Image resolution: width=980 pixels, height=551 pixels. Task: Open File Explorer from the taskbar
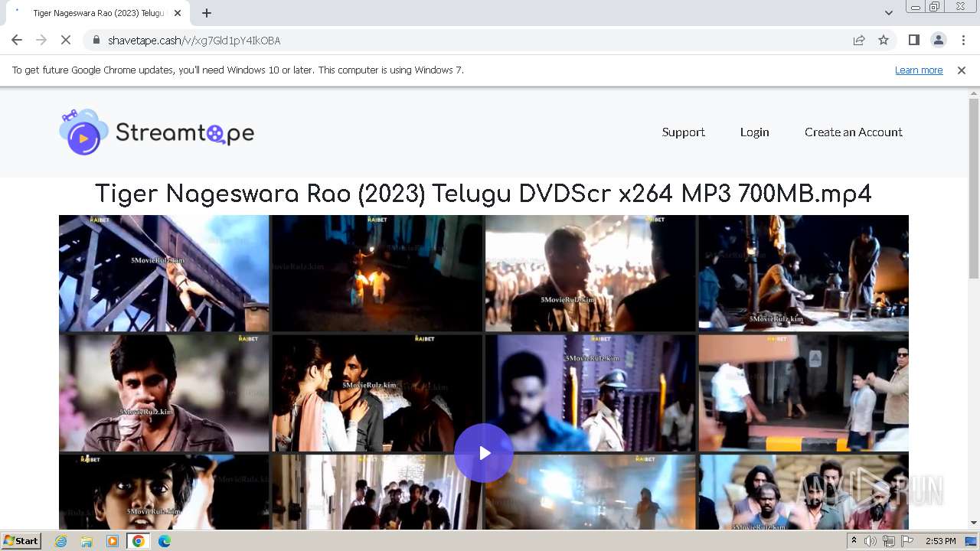[x=87, y=541]
